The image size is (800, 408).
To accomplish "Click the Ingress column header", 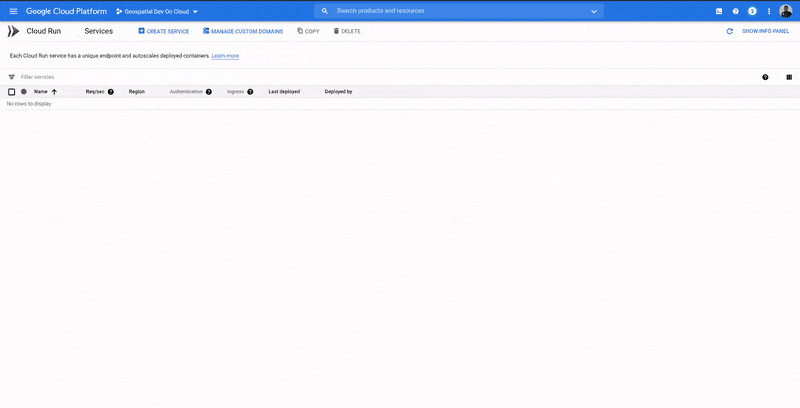I will point(236,92).
